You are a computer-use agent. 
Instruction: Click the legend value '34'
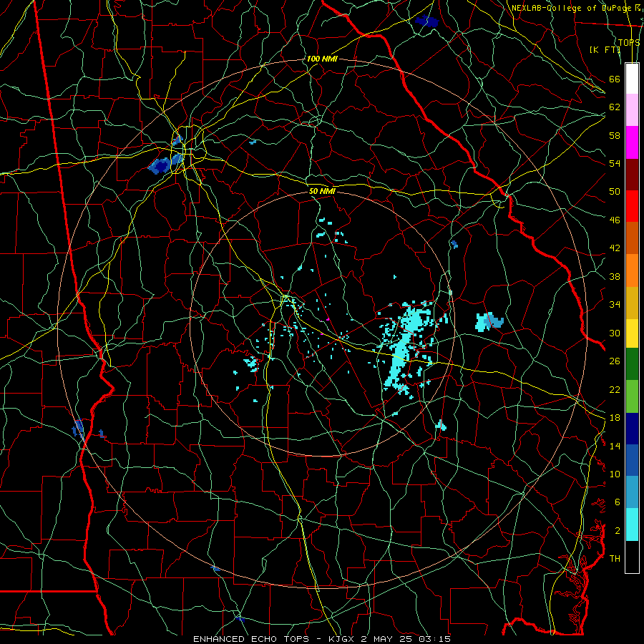(615, 305)
